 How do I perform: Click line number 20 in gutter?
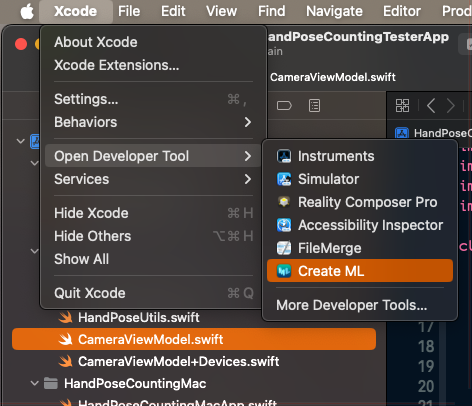(x=426, y=386)
